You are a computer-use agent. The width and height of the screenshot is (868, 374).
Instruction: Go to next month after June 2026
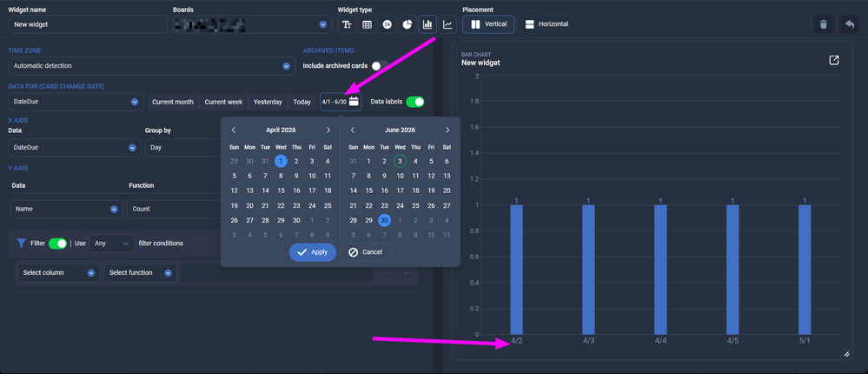447,130
